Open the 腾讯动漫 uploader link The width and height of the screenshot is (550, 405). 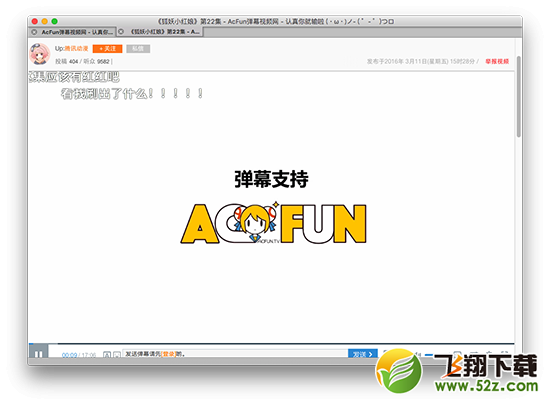pos(76,48)
